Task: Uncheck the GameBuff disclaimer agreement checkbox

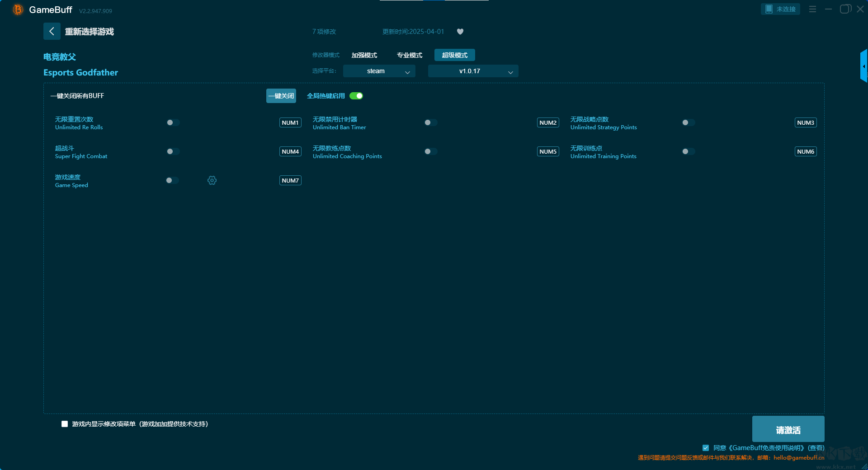Action: (706, 448)
